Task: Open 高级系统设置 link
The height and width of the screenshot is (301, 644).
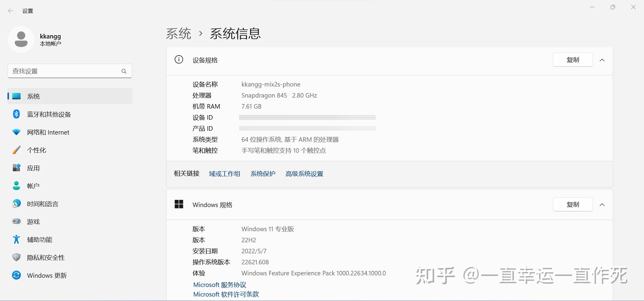Action: [x=304, y=174]
